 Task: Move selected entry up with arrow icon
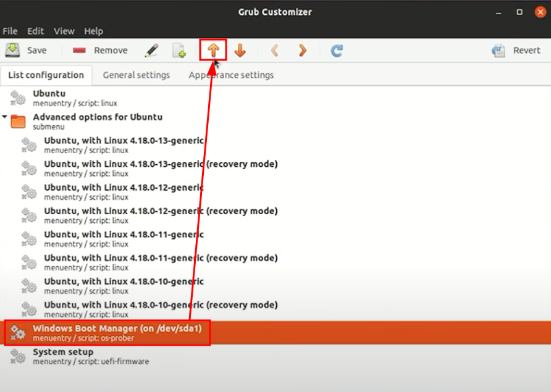click(x=213, y=50)
